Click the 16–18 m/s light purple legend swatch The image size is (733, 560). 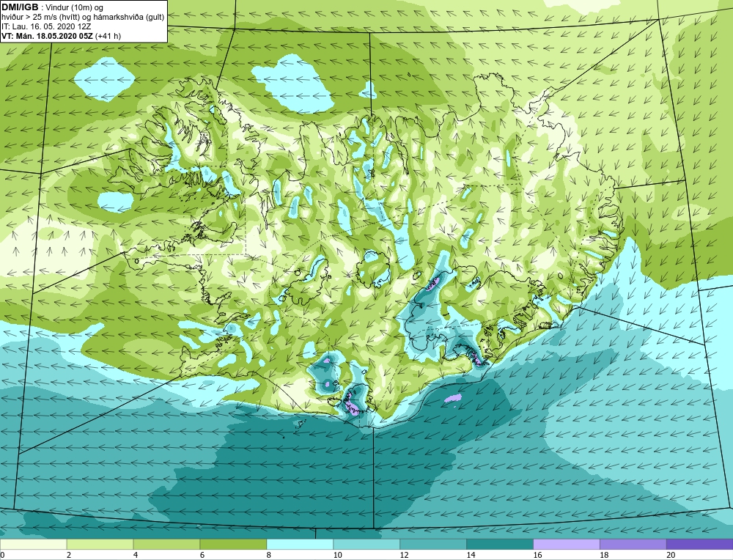pyautogui.click(x=566, y=544)
